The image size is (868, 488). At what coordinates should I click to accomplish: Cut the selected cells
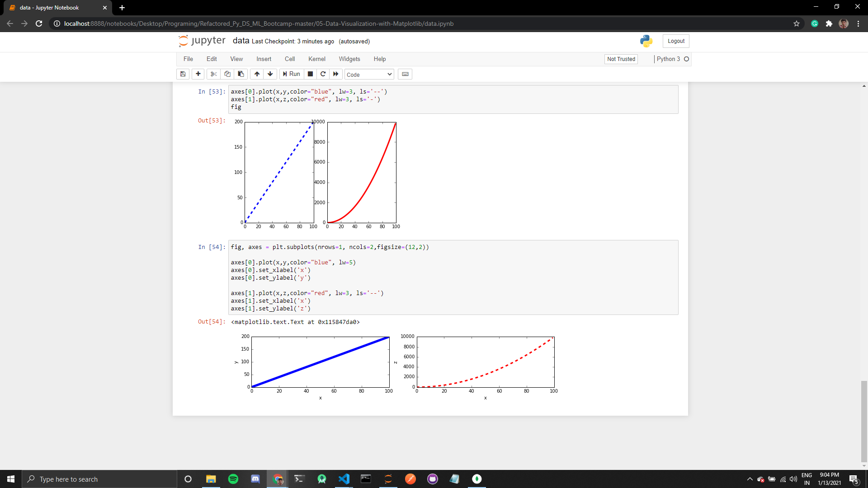(x=213, y=74)
